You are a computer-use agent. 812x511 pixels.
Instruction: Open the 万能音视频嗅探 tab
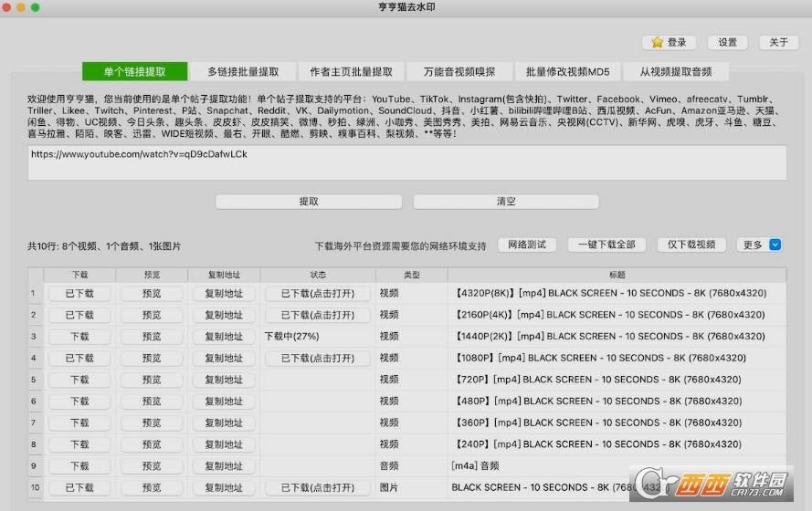(x=459, y=71)
